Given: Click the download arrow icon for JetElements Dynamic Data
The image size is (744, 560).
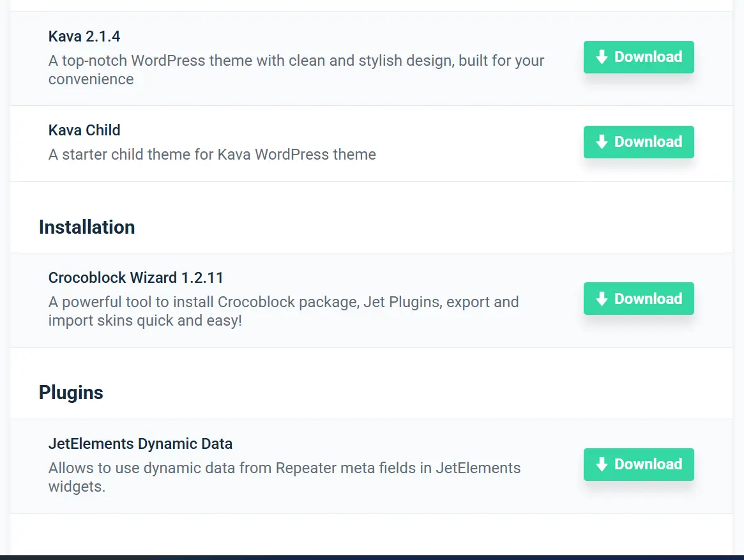Looking at the screenshot, I should coord(601,465).
